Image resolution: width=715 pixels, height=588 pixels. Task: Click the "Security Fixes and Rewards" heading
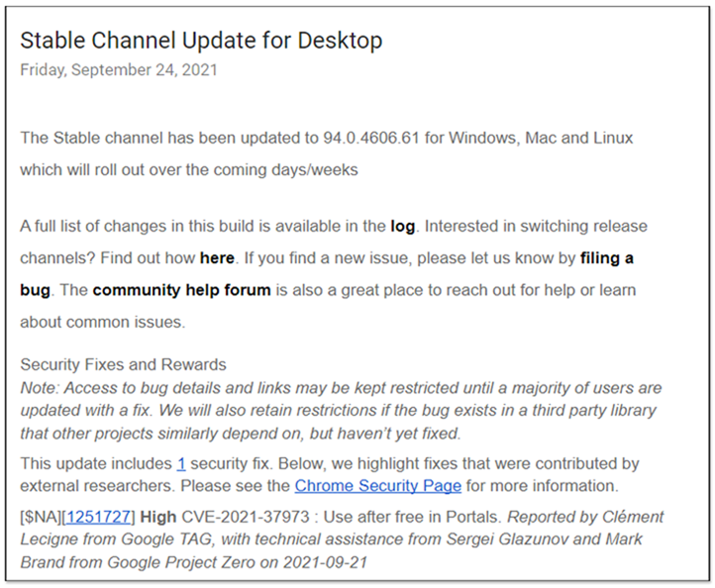coord(123,364)
